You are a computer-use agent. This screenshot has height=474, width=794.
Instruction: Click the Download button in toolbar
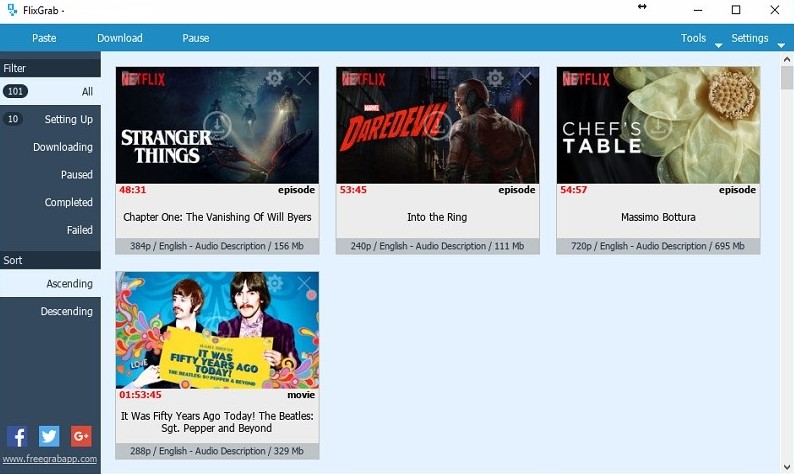point(120,38)
